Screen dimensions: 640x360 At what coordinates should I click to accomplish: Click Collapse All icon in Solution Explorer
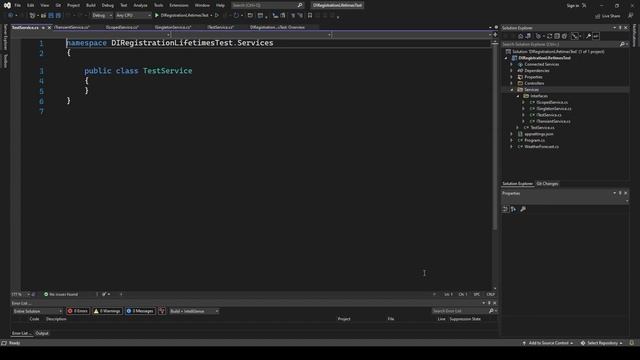557,36
